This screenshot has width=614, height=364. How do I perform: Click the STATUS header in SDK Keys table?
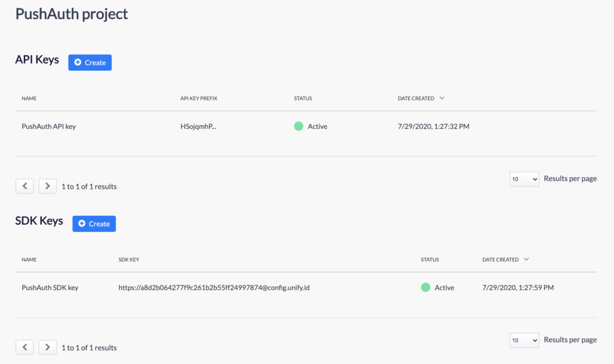coord(429,260)
